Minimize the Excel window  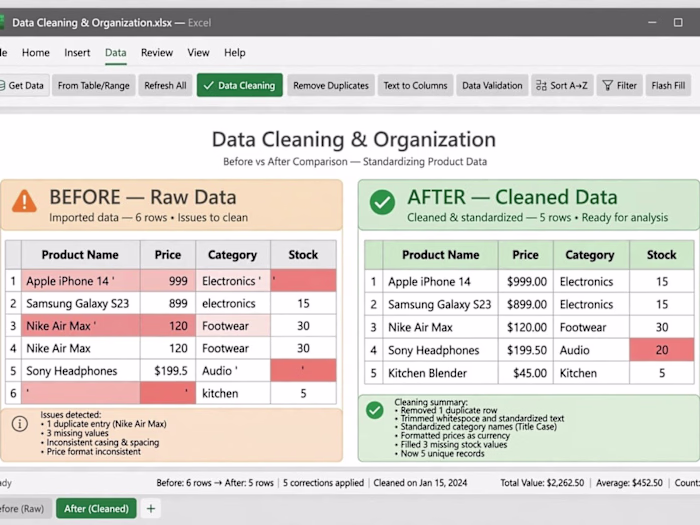(x=652, y=22)
